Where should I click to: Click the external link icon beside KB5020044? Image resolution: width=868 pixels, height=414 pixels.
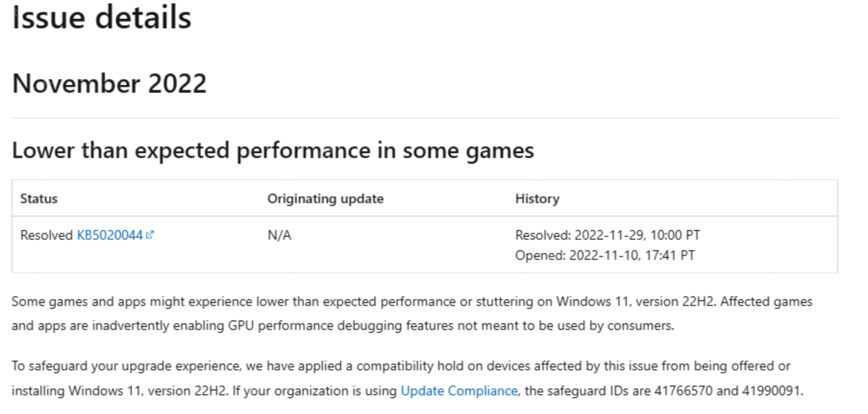click(150, 235)
